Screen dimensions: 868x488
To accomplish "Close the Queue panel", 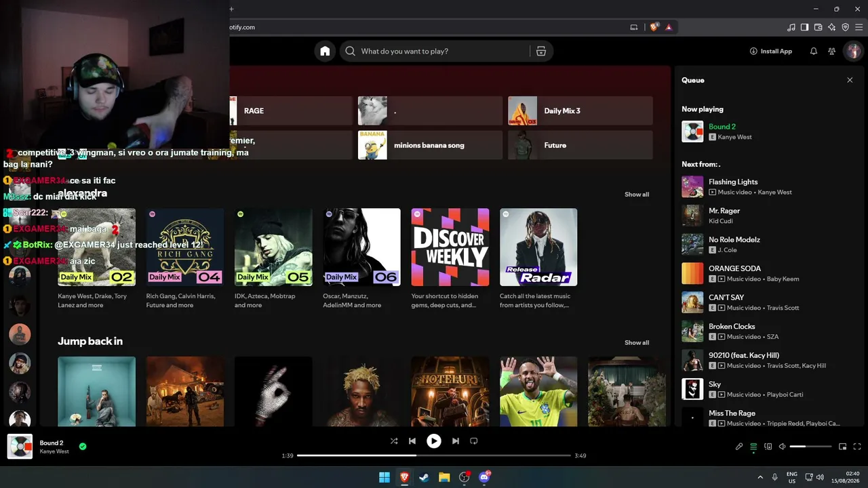I will 850,80.
